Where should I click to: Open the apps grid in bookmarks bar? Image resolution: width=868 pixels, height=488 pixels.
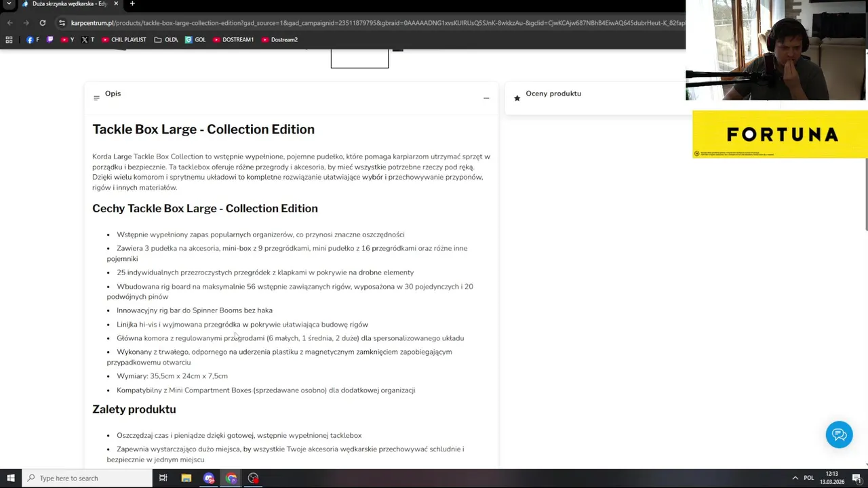click(x=9, y=40)
